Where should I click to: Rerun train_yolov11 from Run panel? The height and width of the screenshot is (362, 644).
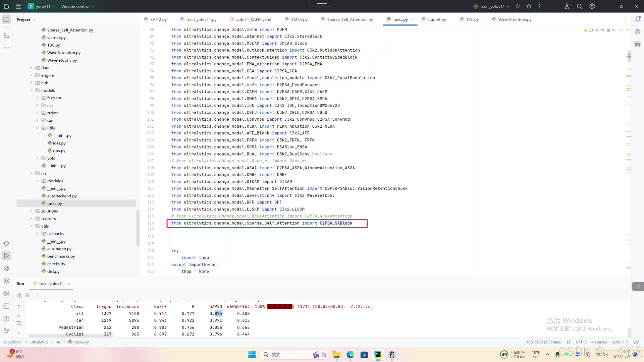pos(19,295)
